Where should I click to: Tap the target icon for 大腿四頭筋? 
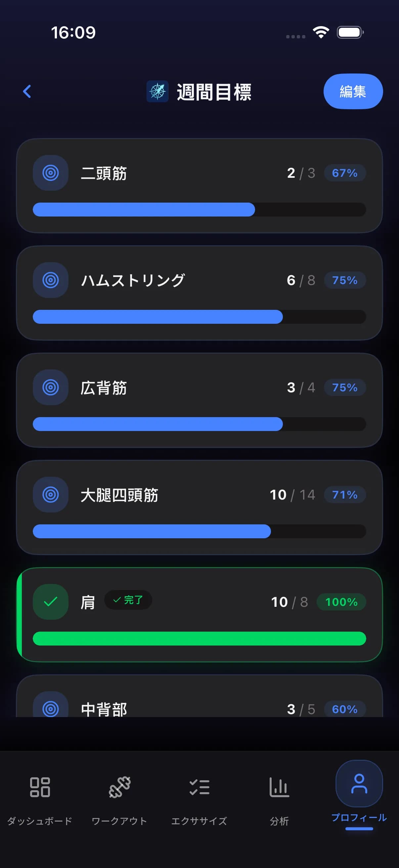click(51, 495)
